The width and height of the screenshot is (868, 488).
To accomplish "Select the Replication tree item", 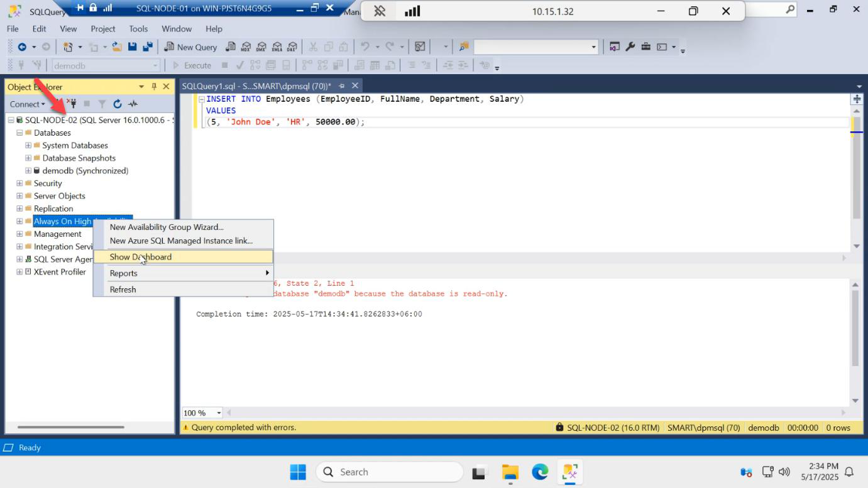I will pos(53,209).
